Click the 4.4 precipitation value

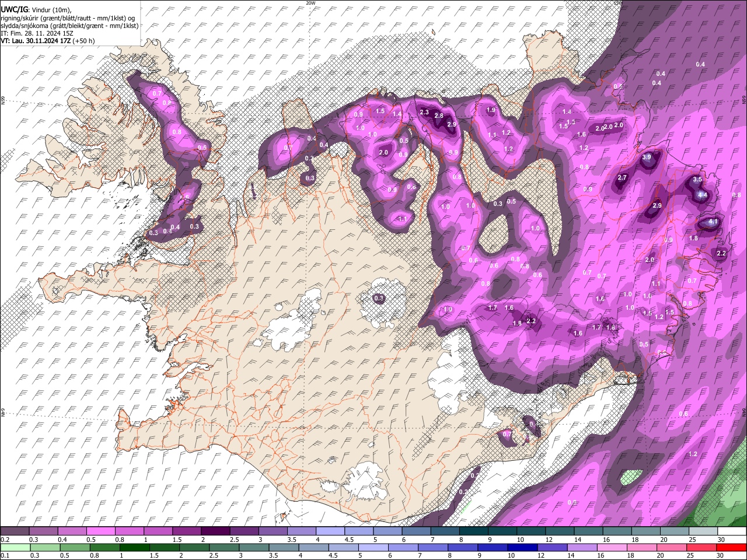coord(703,195)
